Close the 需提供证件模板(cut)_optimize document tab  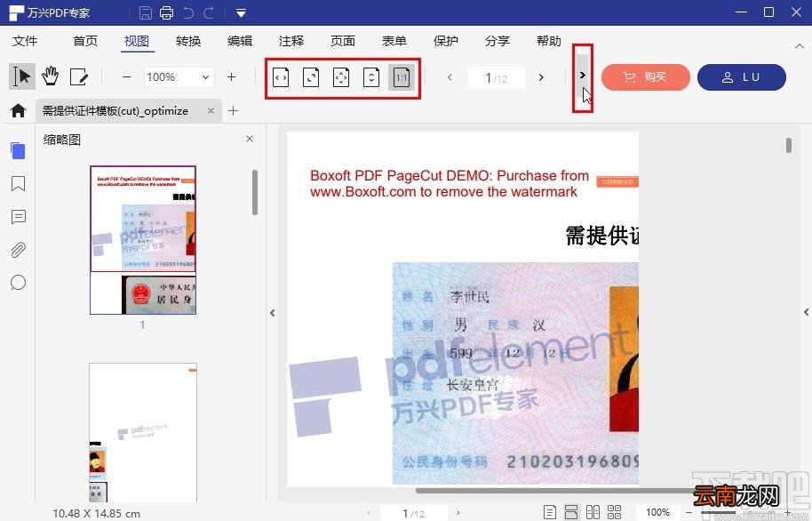point(211,110)
